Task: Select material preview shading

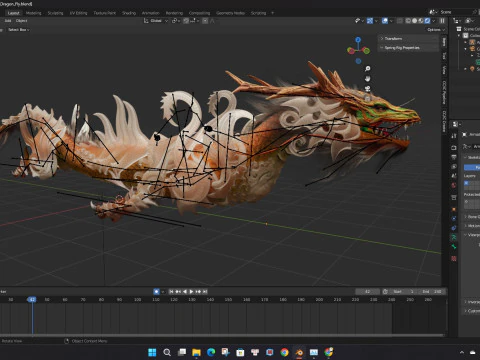Action: click(421, 21)
